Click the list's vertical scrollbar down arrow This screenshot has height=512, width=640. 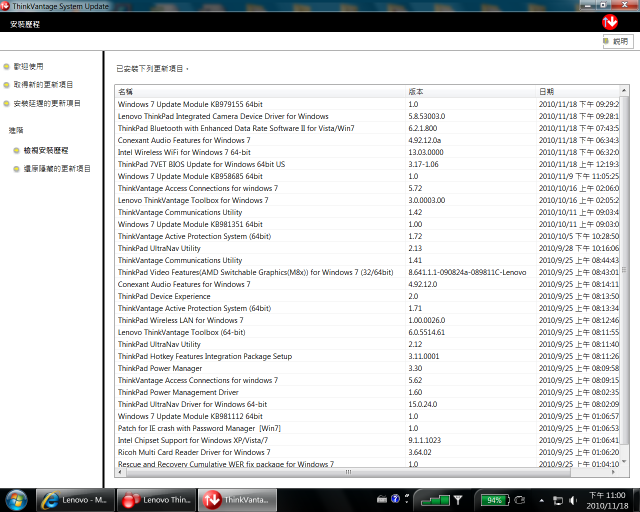624,462
